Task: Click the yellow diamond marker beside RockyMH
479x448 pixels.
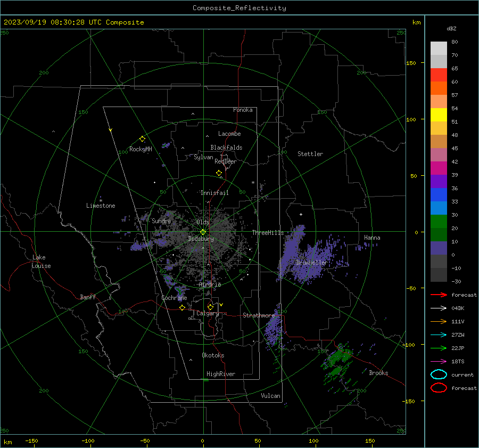Action: coord(142,139)
